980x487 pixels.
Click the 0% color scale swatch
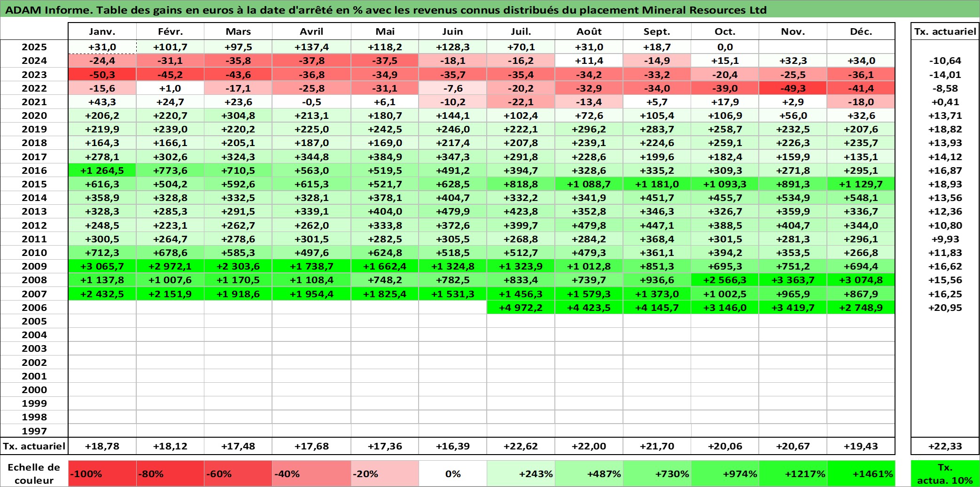click(453, 473)
